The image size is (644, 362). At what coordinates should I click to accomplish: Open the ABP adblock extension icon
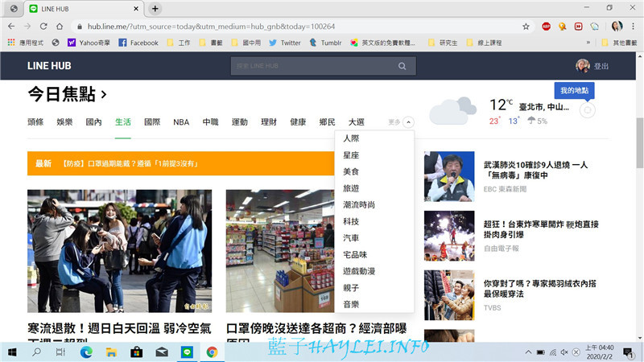546,27
